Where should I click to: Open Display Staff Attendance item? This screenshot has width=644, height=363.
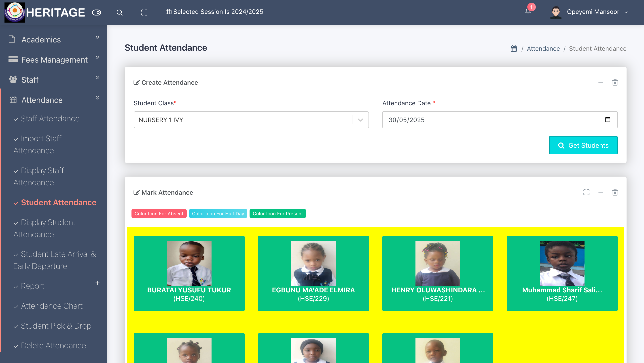coord(39,176)
